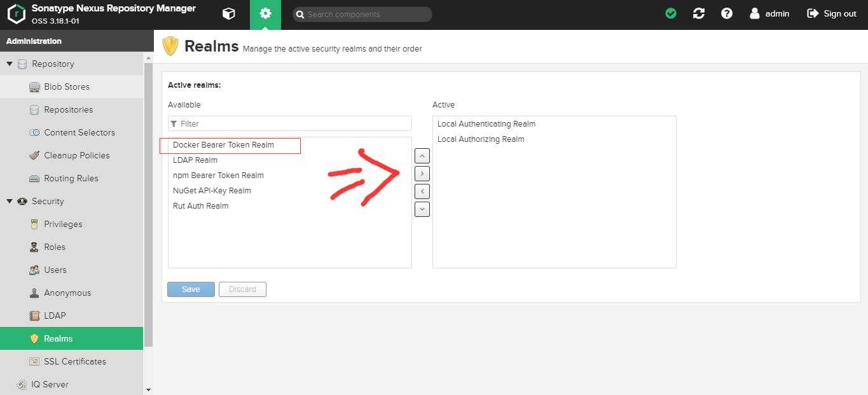The height and width of the screenshot is (395, 868).
Task: Click the Roles person icon
Action: (x=34, y=247)
